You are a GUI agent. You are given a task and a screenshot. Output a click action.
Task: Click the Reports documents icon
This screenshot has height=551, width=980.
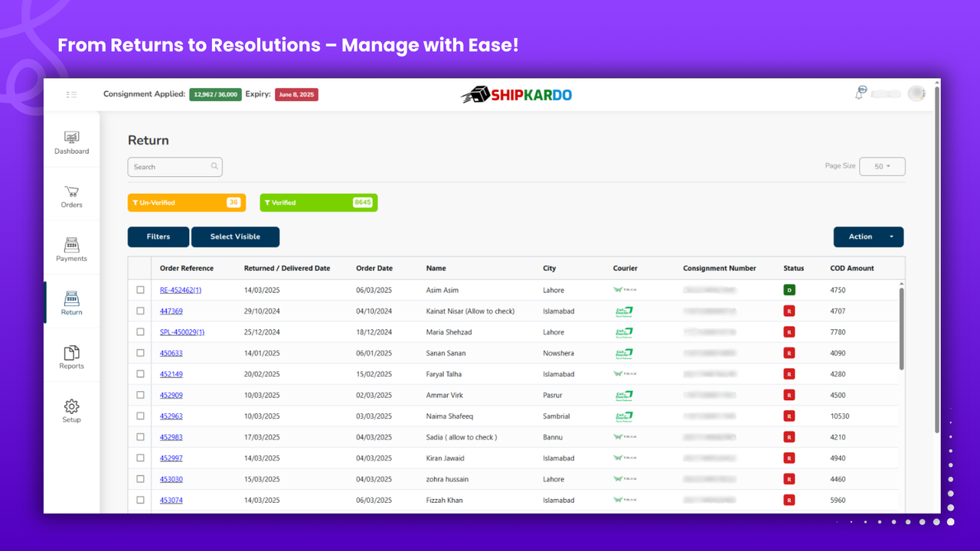click(x=71, y=352)
